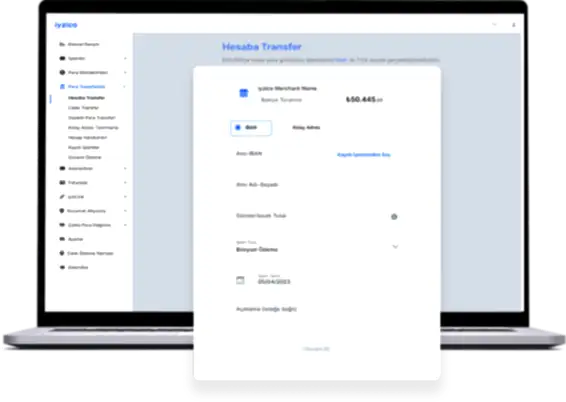Click the İşlemler sidebar icon
Viewport: 566px width, 402px height.
[x=62, y=58]
